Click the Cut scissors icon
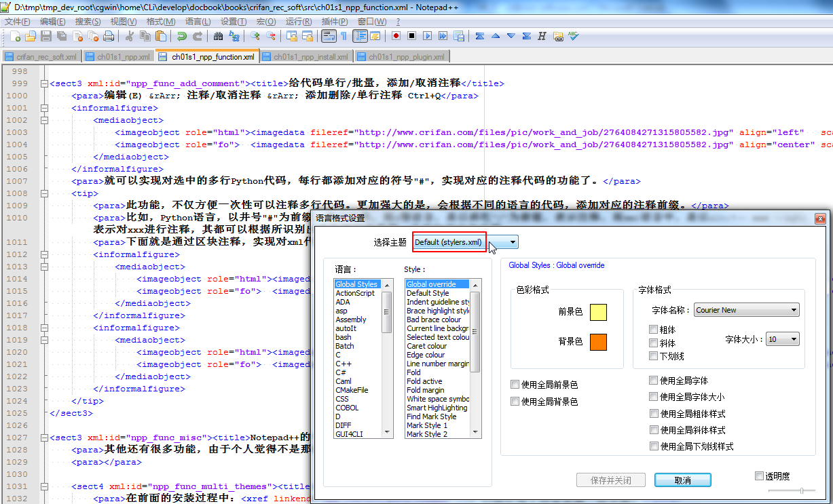 click(x=129, y=36)
